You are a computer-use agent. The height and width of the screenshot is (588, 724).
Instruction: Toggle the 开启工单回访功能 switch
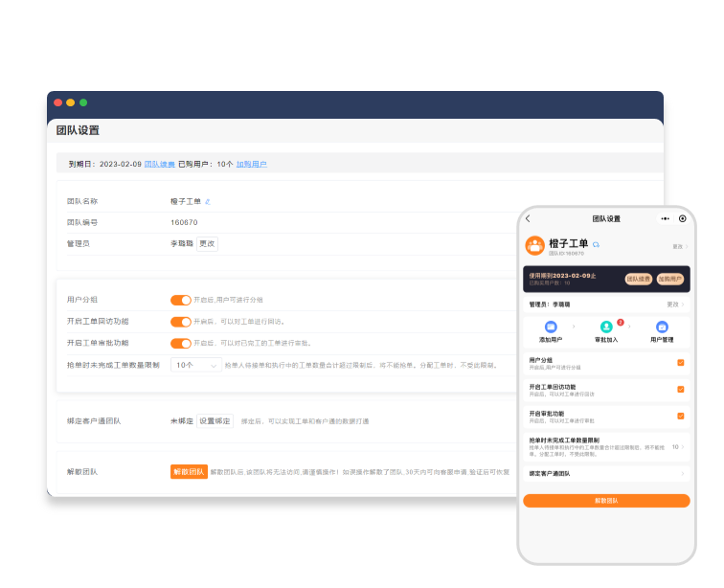pos(181,322)
